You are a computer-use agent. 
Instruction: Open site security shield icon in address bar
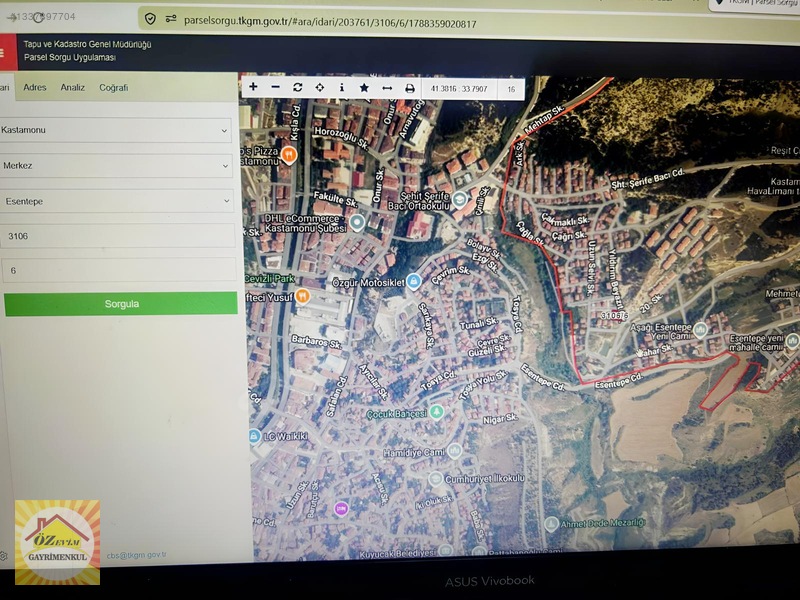click(x=150, y=19)
